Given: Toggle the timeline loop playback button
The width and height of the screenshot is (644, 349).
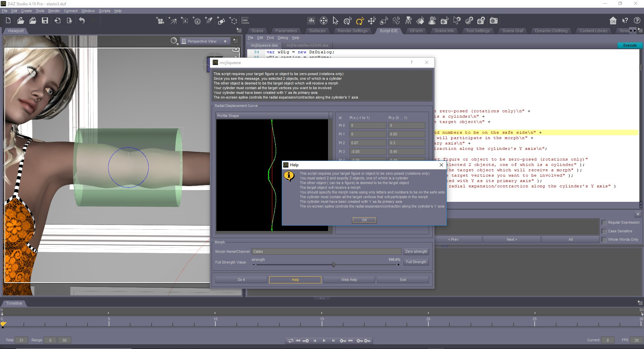Looking at the screenshot, I should [x=290, y=341].
